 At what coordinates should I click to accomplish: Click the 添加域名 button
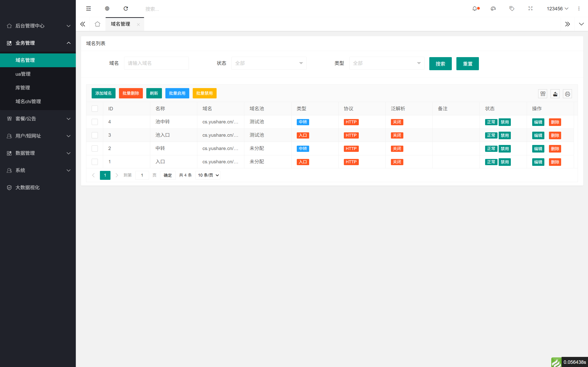coord(103,93)
